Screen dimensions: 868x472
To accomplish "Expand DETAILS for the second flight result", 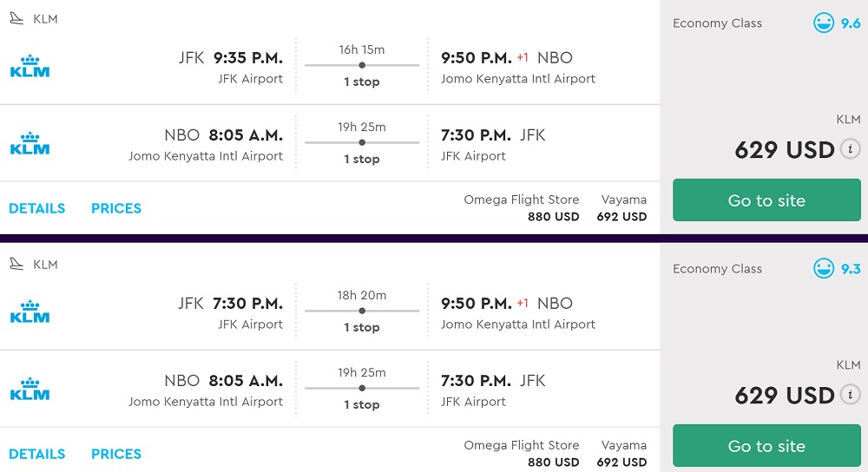I will (x=37, y=454).
